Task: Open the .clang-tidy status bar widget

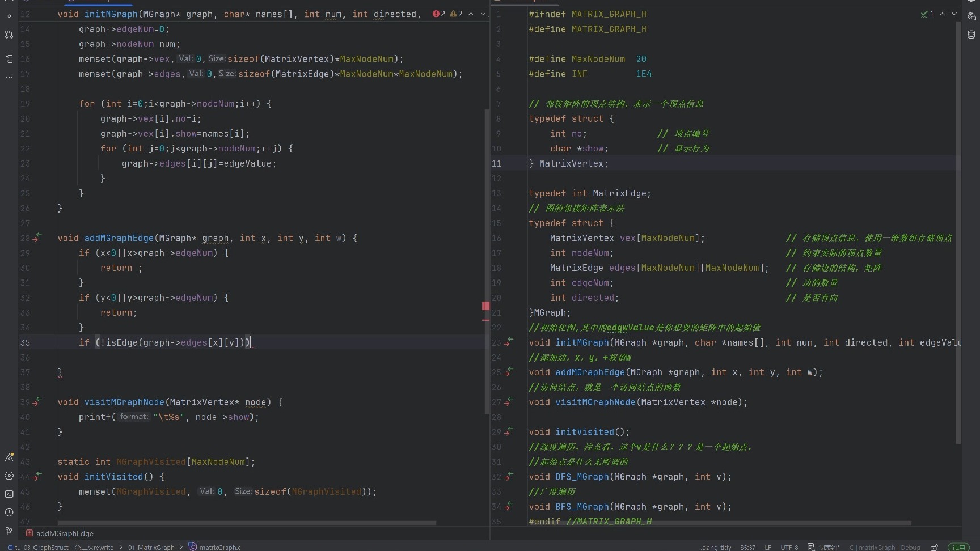Action: pos(716,547)
